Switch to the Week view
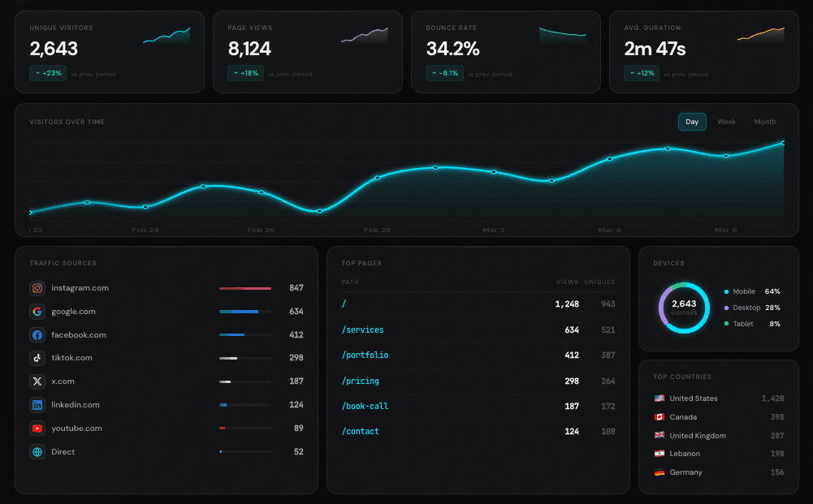Viewport: 813px width, 504px height. click(726, 122)
